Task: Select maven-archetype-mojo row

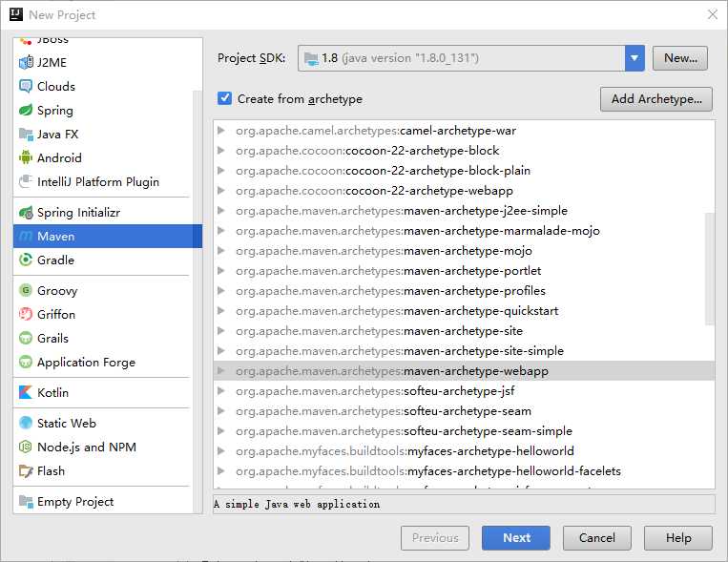Action: pos(465,251)
